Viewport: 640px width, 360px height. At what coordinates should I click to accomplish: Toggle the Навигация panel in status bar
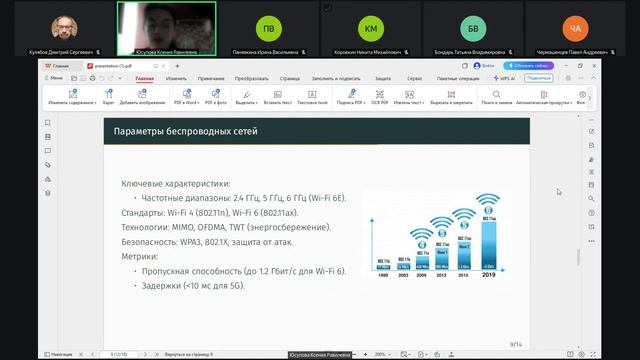58,354
